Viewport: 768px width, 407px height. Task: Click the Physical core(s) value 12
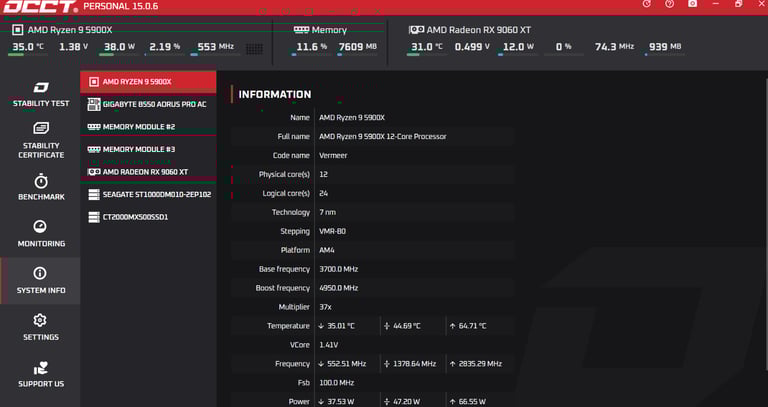point(323,174)
